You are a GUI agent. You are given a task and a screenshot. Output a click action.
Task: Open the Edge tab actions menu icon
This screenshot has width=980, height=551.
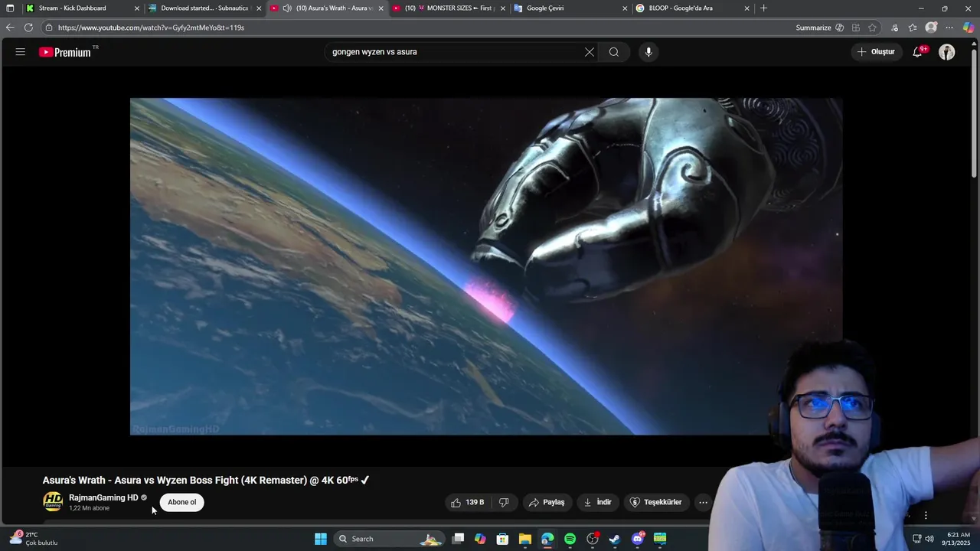click(x=10, y=8)
